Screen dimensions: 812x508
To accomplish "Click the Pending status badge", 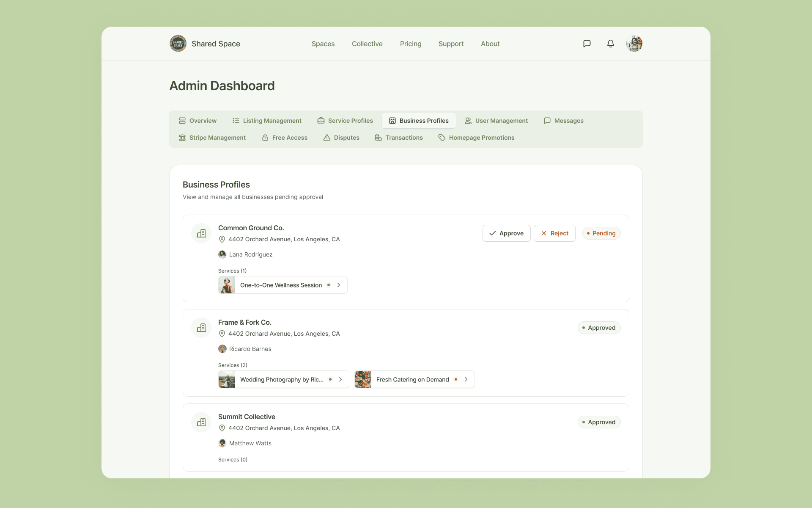I will [601, 233].
